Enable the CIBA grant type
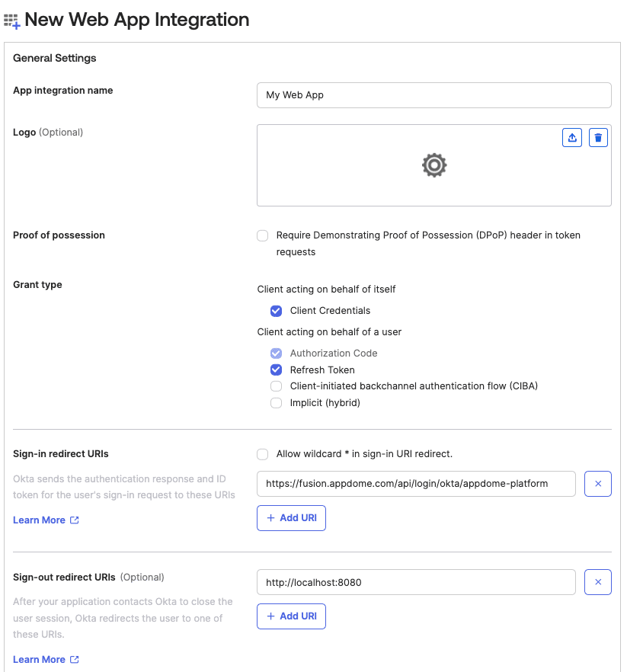The height and width of the screenshot is (672, 627). (276, 386)
